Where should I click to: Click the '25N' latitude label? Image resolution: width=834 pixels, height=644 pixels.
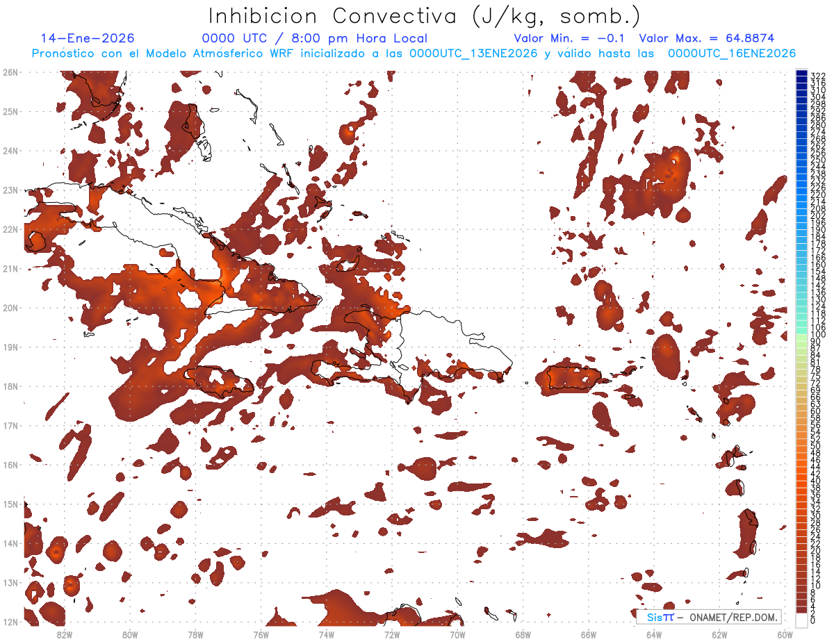click(10, 111)
